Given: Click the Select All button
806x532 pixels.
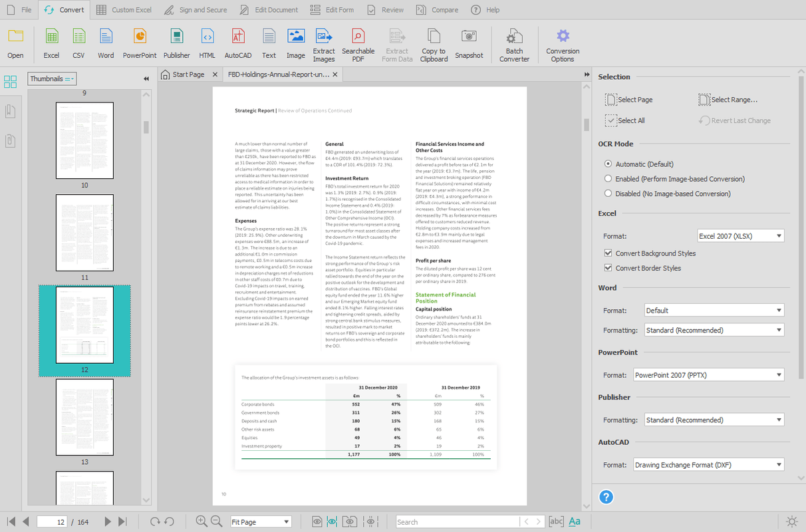Looking at the screenshot, I should point(624,120).
